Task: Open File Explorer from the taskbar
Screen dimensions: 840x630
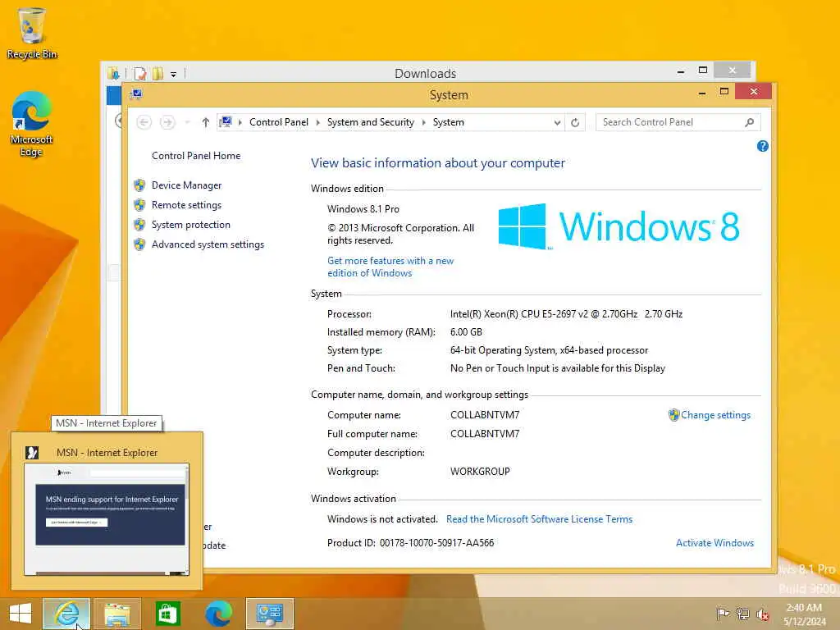Action: click(x=117, y=614)
